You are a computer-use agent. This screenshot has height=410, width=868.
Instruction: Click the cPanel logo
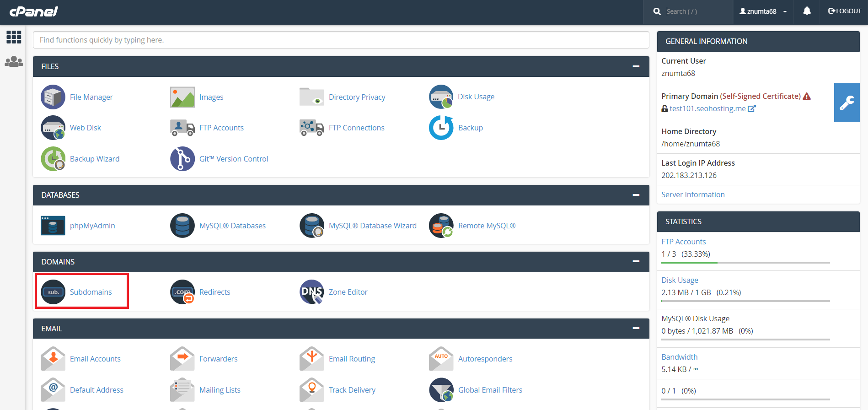point(34,11)
